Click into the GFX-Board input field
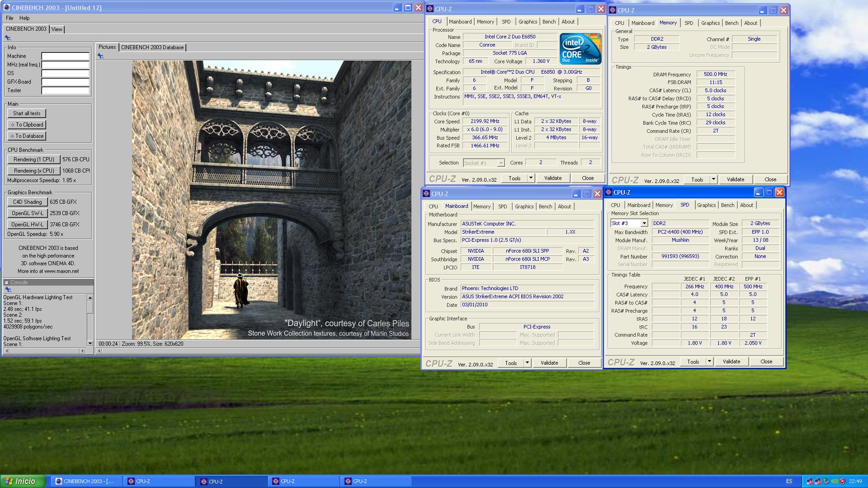Viewport: 868px width, 488px height. click(66, 82)
